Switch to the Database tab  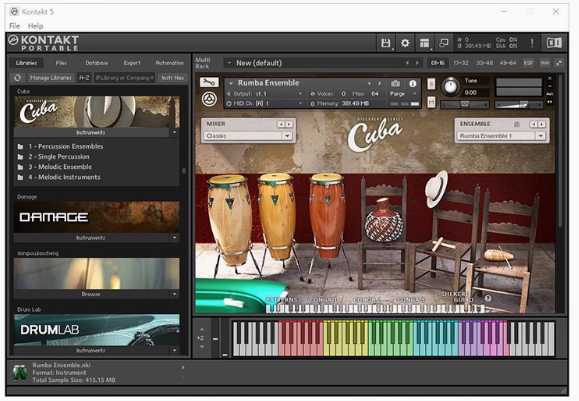coord(97,63)
